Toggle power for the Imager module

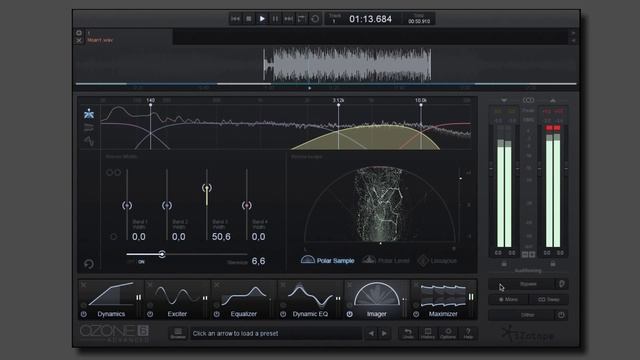tap(350, 314)
